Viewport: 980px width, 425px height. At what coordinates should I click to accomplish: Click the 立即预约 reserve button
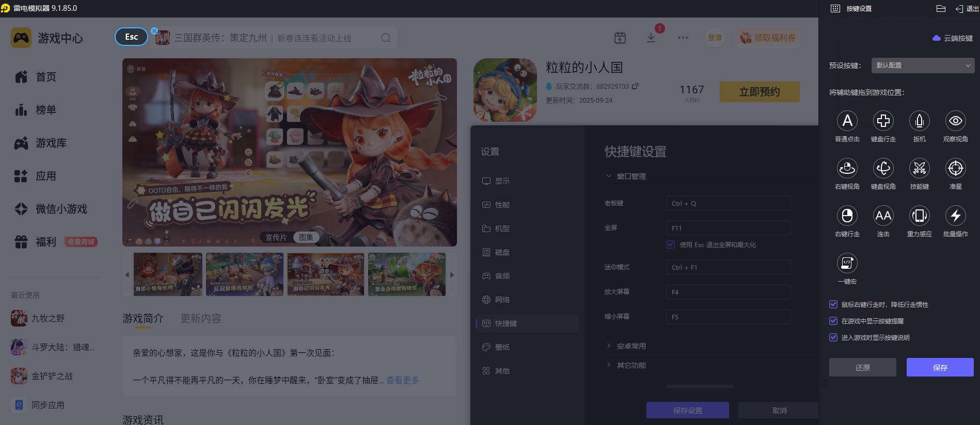click(x=760, y=92)
